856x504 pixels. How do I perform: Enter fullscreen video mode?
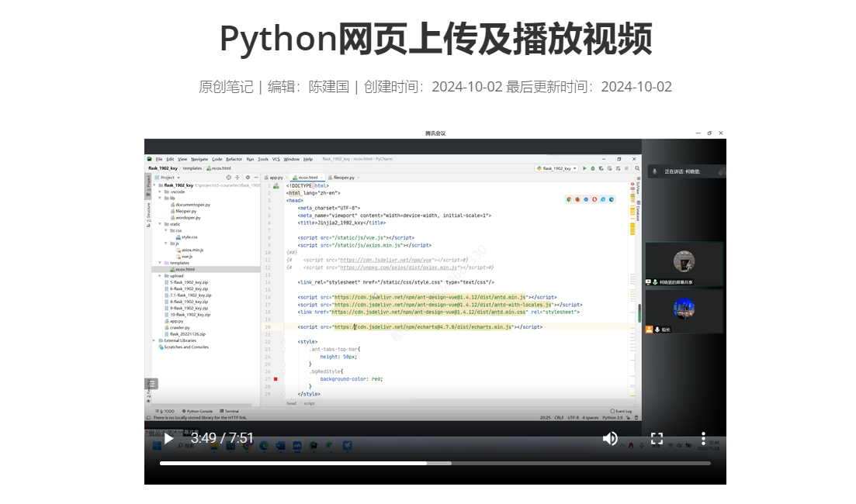click(x=657, y=438)
